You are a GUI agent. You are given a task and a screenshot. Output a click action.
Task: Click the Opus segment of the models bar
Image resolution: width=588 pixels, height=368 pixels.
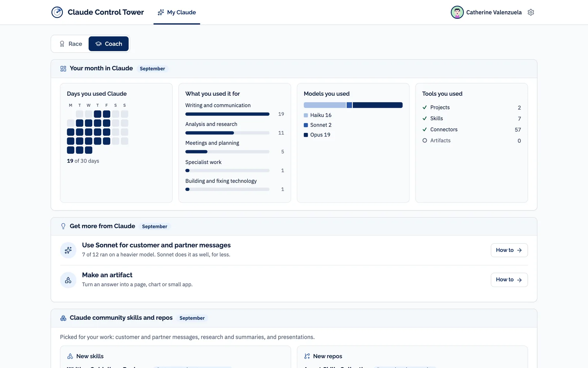point(378,105)
